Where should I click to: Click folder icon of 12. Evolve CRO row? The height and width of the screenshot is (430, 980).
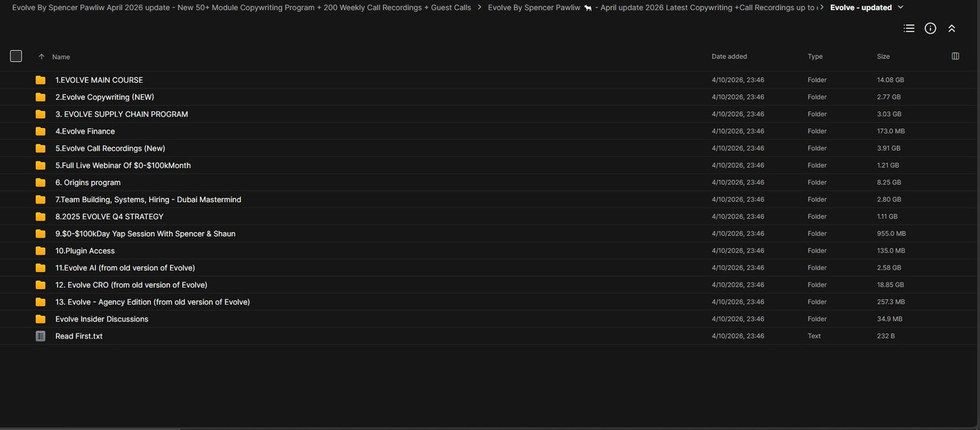coord(41,285)
